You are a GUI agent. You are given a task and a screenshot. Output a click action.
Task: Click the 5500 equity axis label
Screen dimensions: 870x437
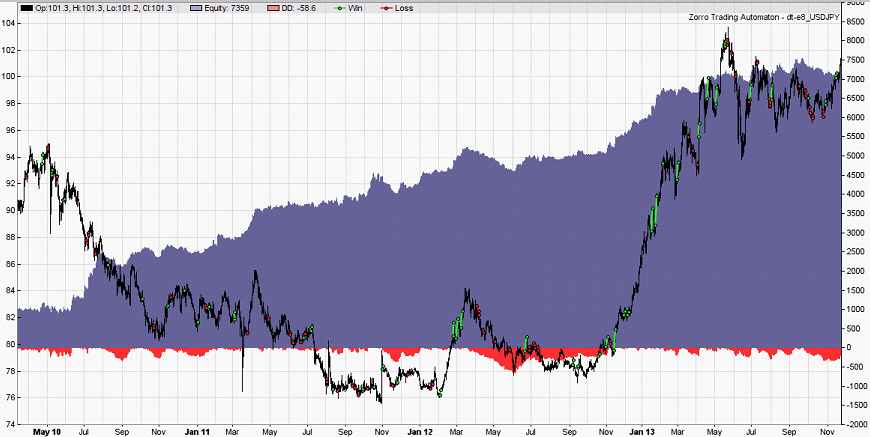855,137
